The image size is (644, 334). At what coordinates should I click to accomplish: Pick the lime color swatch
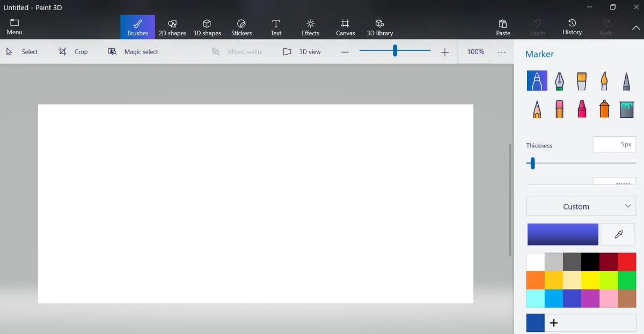(609, 280)
